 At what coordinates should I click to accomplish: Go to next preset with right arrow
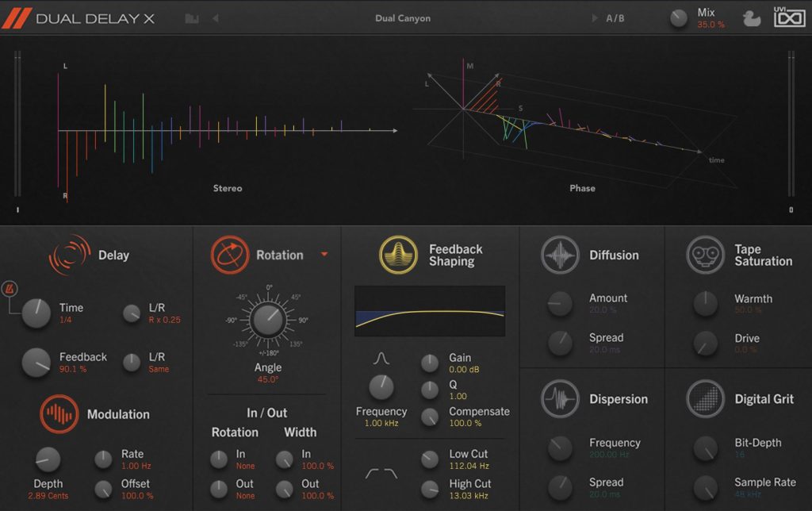coord(596,18)
